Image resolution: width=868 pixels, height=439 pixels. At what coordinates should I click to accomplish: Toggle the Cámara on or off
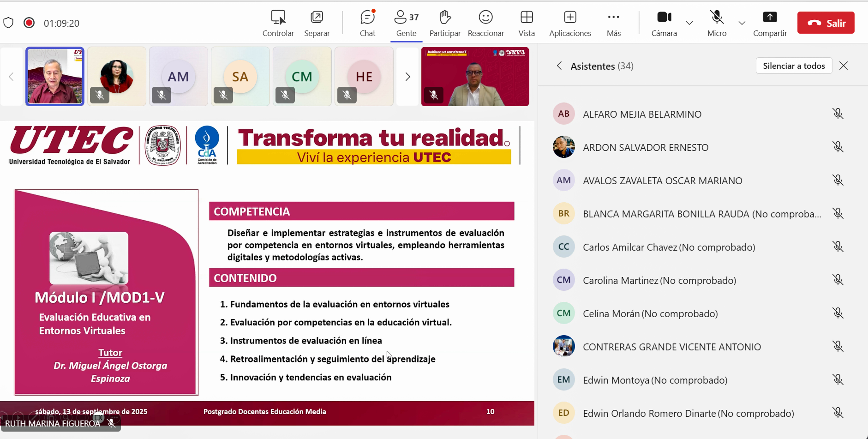pyautogui.click(x=664, y=18)
